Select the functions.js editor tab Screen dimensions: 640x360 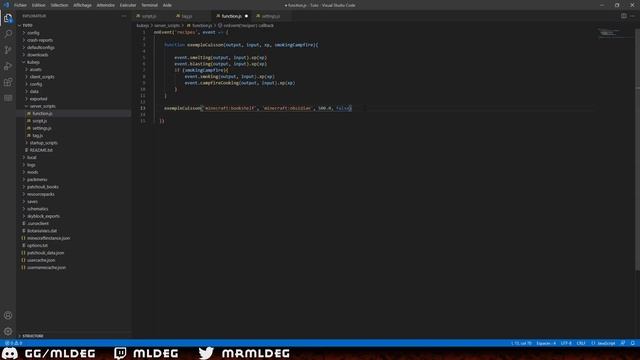[x=231, y=16]
